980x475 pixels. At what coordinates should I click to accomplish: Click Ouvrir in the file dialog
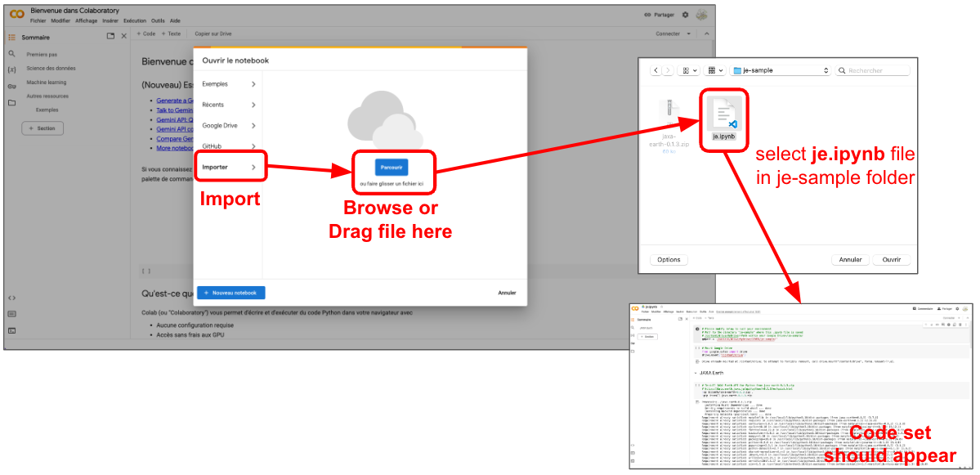(x=891, y=260)
